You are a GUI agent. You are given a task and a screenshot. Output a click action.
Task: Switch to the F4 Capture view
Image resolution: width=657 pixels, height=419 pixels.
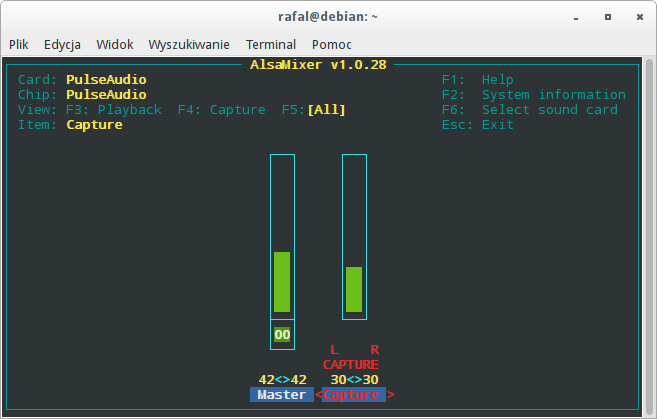(221, 110)
